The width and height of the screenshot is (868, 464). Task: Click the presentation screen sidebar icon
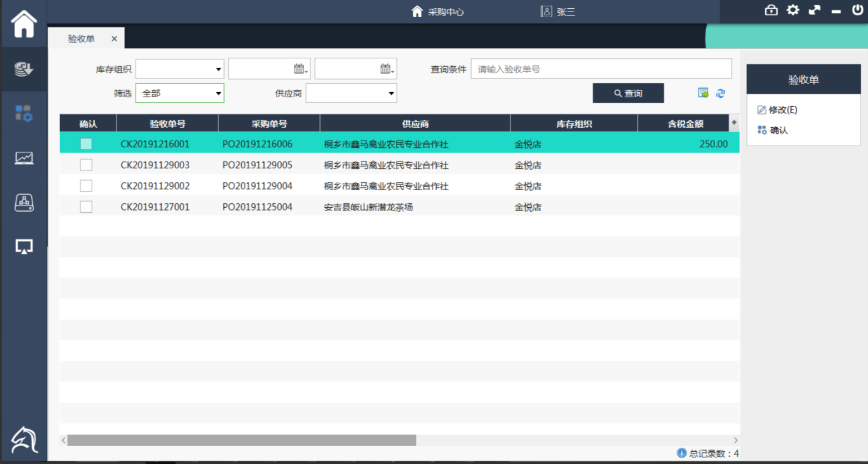coord(24,247)
